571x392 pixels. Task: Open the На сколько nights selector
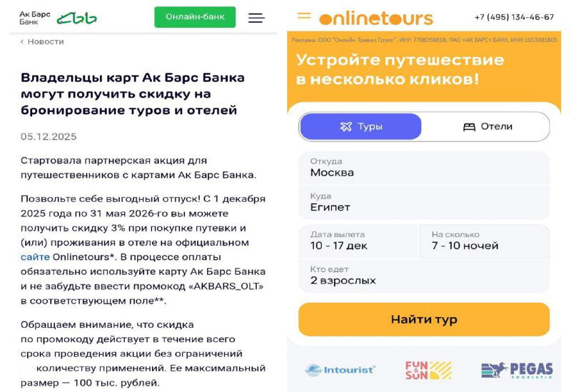pos(484,241)
